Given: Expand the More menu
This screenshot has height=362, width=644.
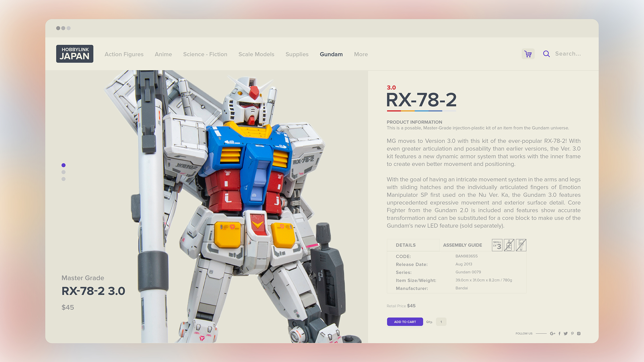Looking at the screenshot, I should (361, 54).
